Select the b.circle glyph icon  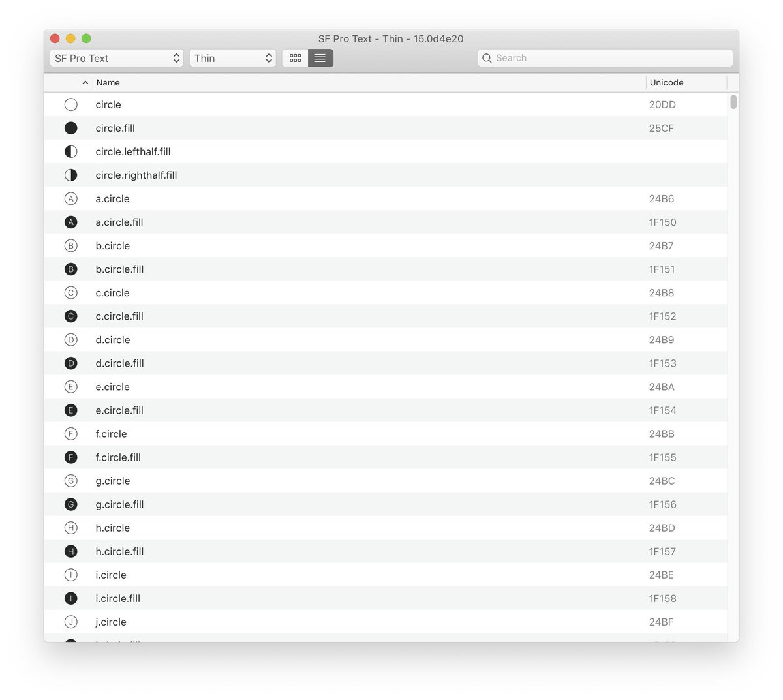click(x=71, y=245)
